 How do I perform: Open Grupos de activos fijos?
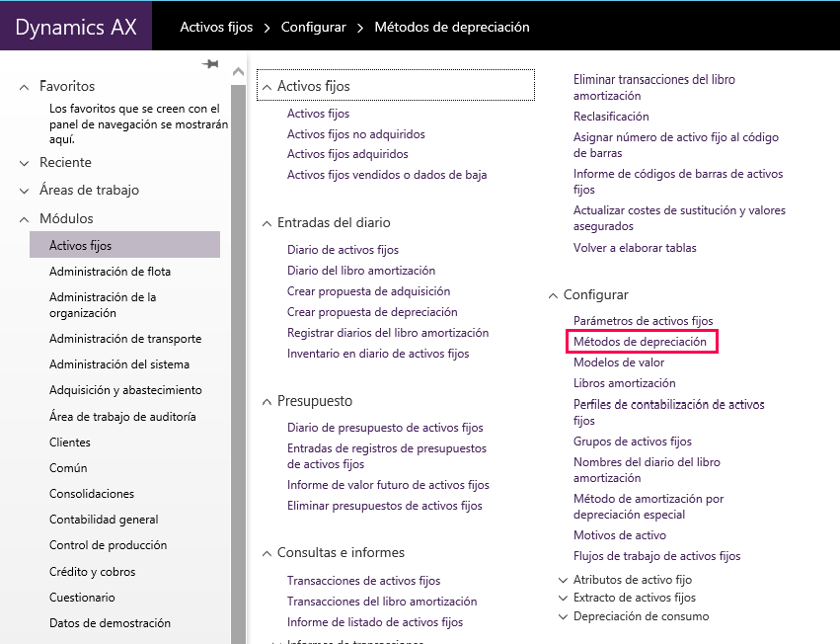point(632,442)
